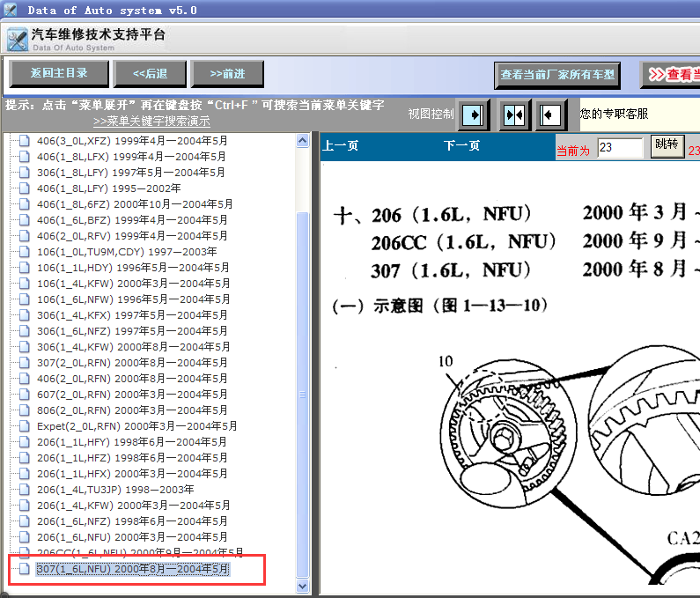Go to next page via 下一页

tap(461, 145)
